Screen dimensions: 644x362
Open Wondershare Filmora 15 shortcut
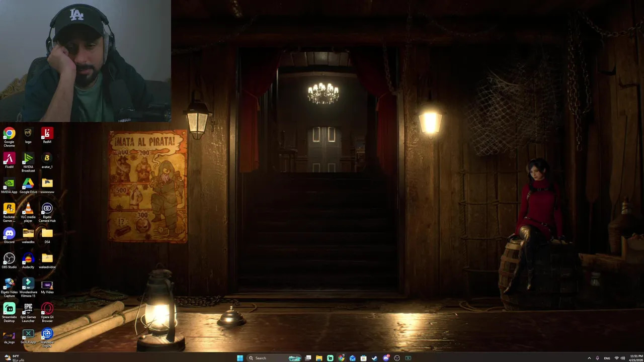point(28,288)
